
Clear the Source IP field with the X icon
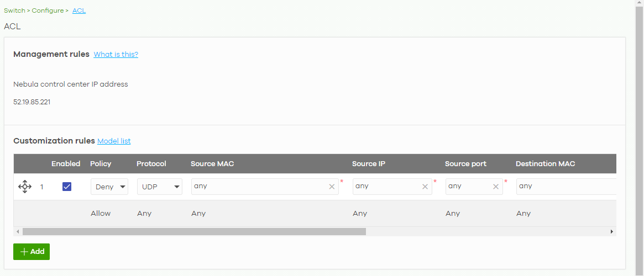tap(425, 187)
